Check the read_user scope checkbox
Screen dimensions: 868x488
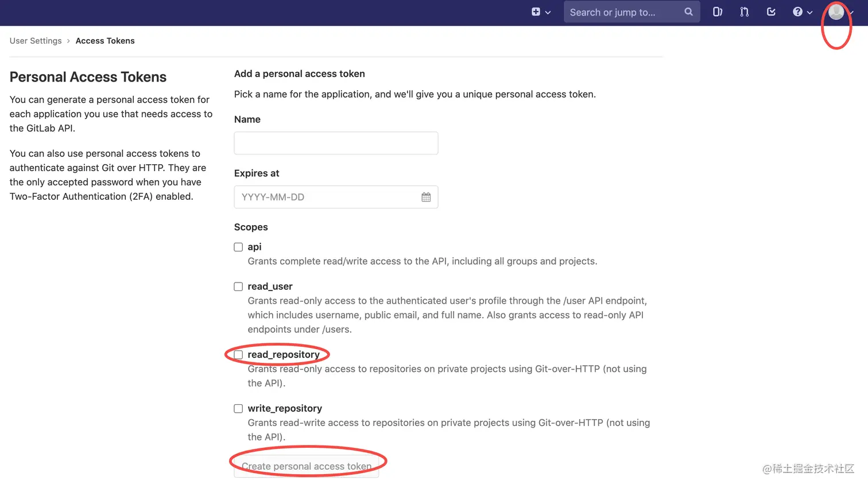(x=238, y=286)
